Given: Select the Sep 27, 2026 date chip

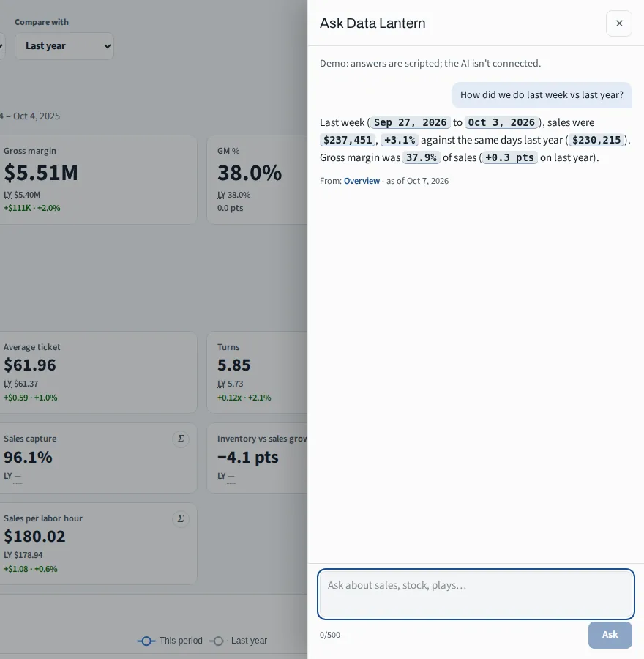Looking at the screenshot, I should click(x=410, y=123).
